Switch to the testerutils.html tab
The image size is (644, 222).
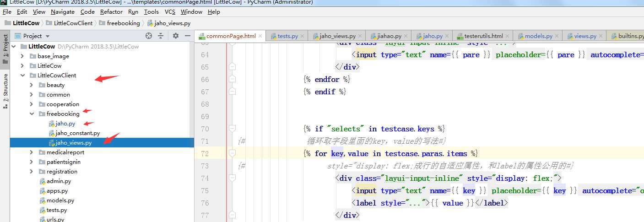tap(482, 36)
